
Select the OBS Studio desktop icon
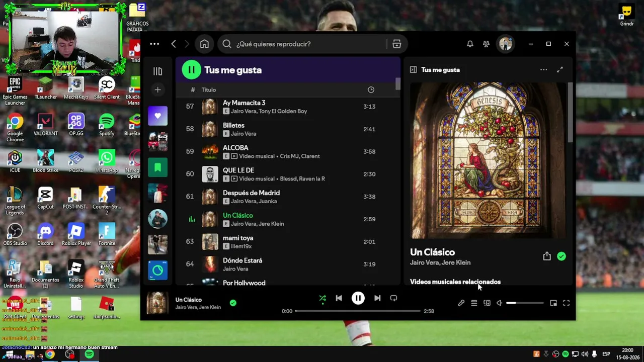coord(15,235)
